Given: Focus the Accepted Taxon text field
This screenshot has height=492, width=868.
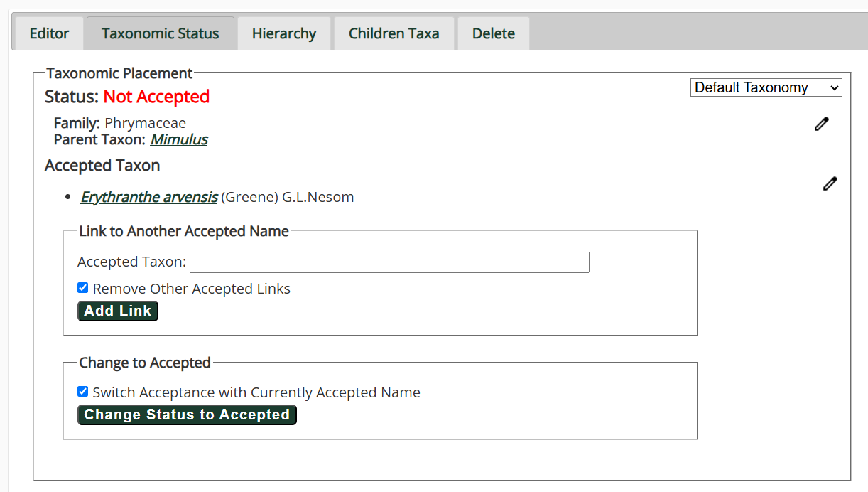Looking at the screenshot, I should click(x=389, y=262).
